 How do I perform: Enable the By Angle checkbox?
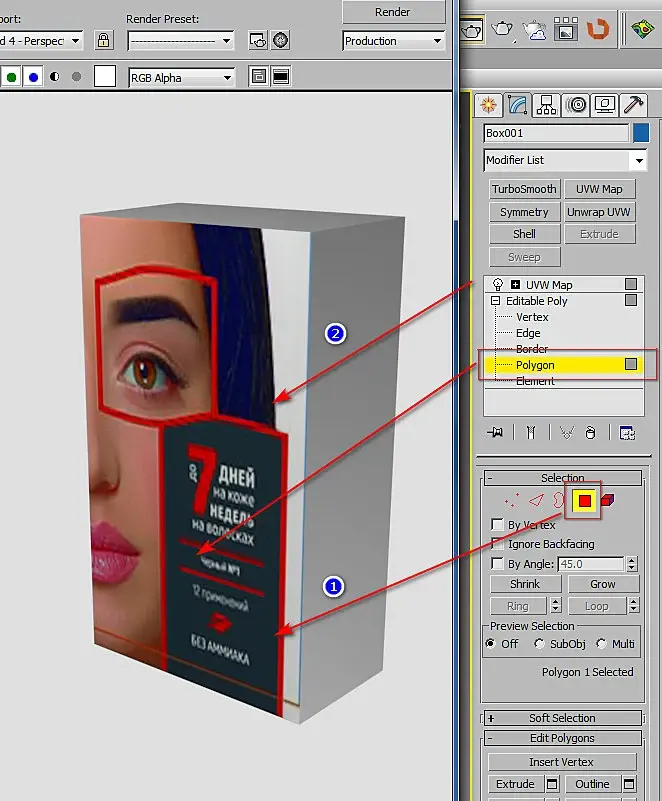coord(496,563)
